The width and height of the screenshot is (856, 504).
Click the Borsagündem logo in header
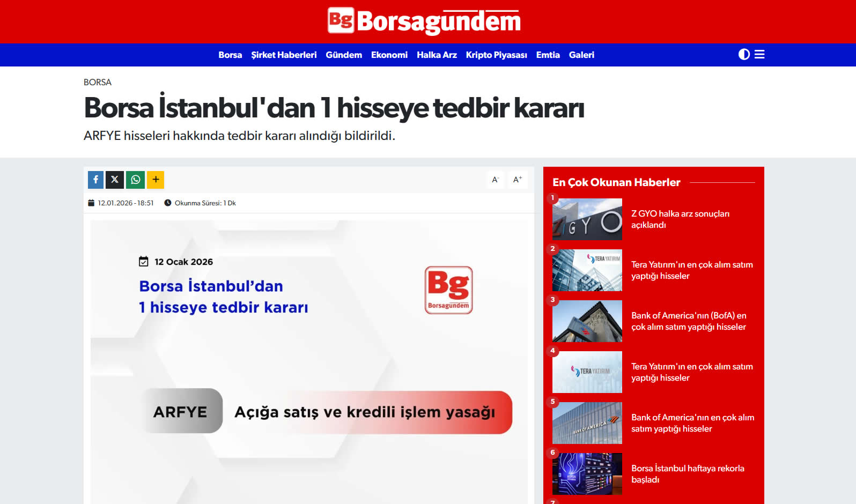[424, 21]
